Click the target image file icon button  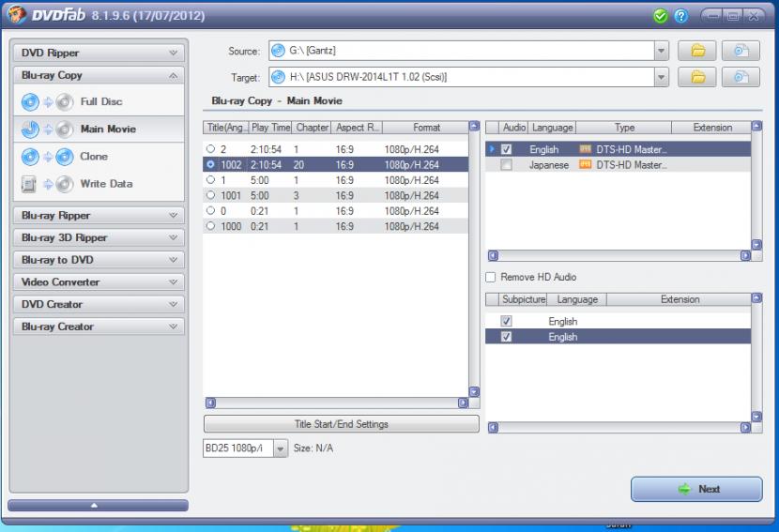741,77
